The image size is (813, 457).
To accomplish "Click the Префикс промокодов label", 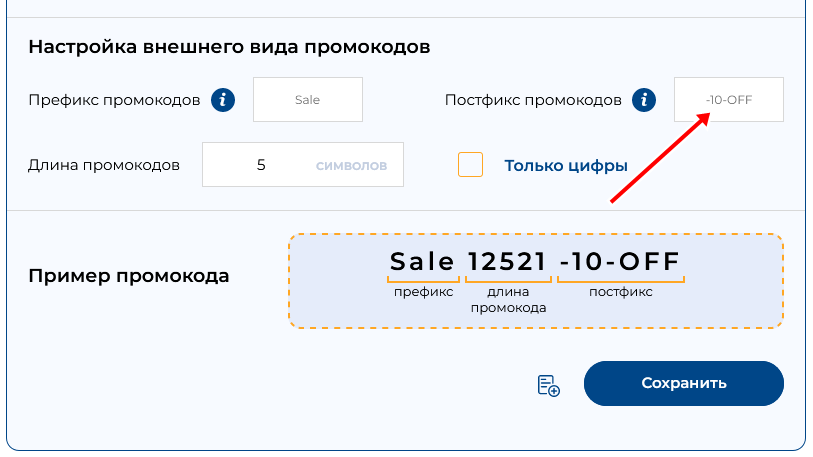I will pyautogui.click(x=115, y=100).
